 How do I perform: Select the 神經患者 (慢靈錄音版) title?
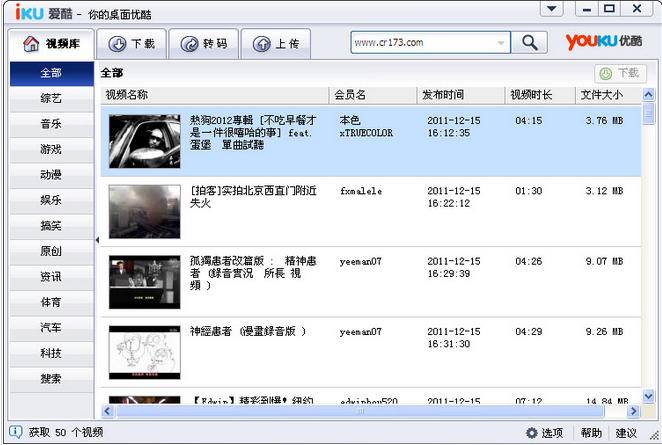248,331
